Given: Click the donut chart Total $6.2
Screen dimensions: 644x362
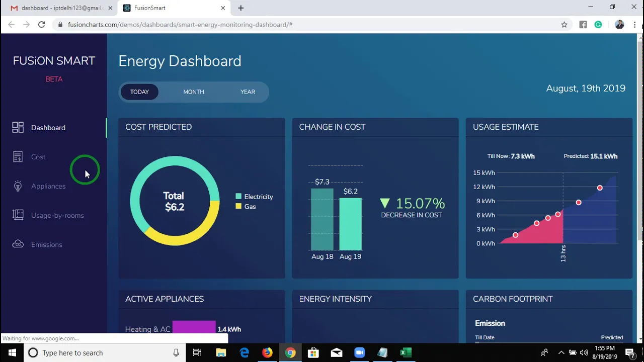Looking at the screenshot, I should [175, 201].
